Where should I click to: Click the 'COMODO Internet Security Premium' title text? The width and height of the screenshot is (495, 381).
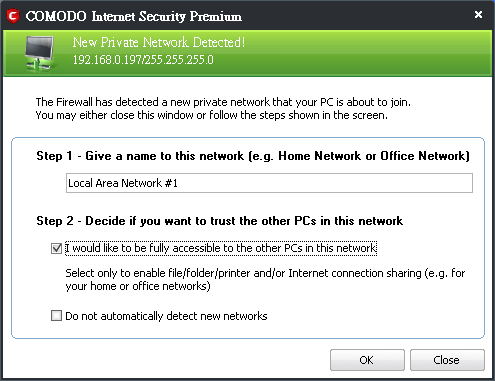click(x=134, y=16)
